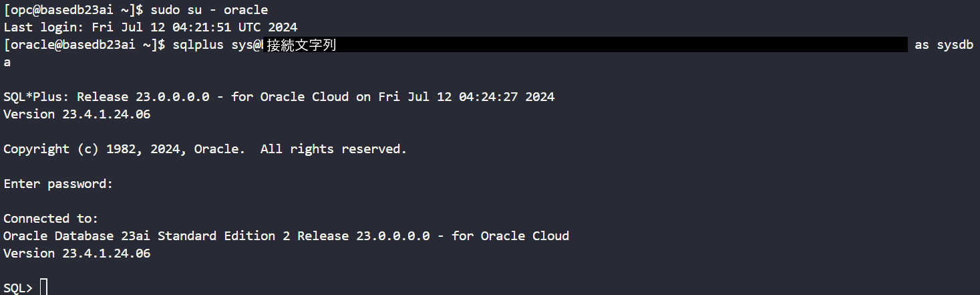980x295 pixels.
Task: Click the "sqlplus sys@" command text
Action: (x=217, y=45)
